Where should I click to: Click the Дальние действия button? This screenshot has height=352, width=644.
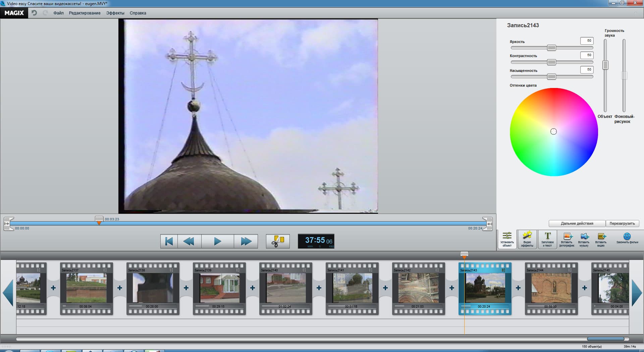(577, 223)
